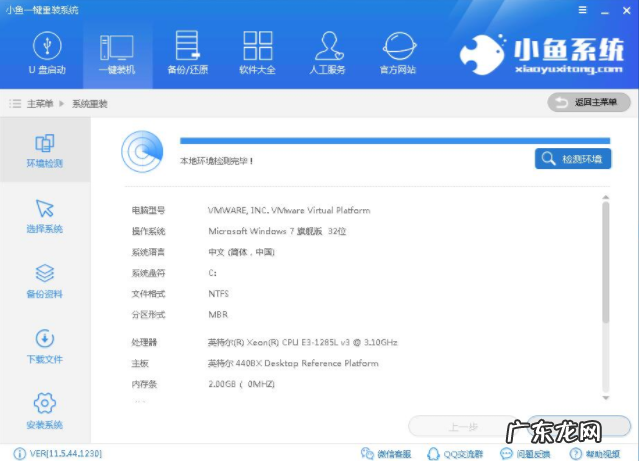640x461 pixels.
Task: Select the 备份资料 step in the sidebar
Action: click(x=45, y=282)
